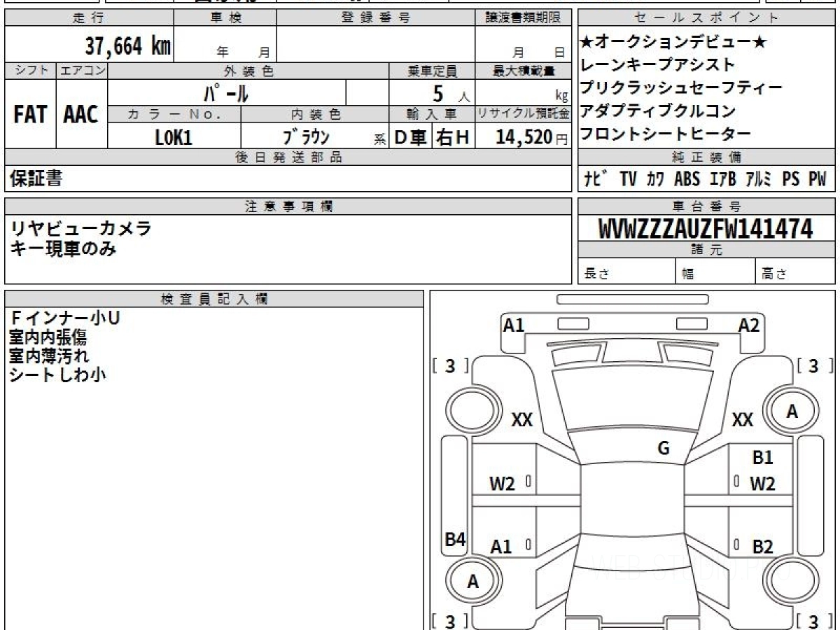This screenshot has height=630, width=840.
Task: Click the ABS equipment label
Action: tap(687, 179)
